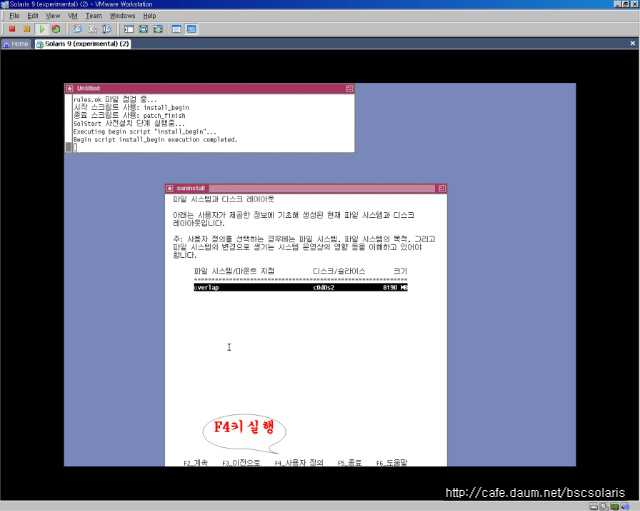Click the Suspend pause button
Viewport: 640px width, 511px height.
click(27, 29)
